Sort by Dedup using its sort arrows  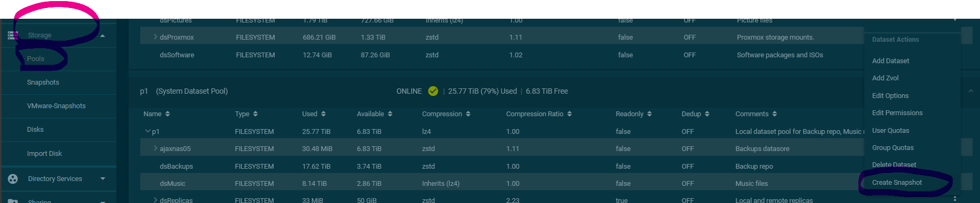707,114
